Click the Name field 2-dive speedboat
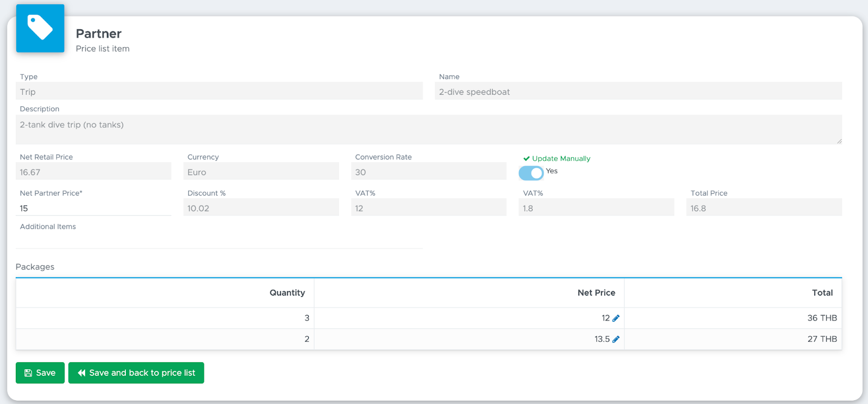 [x=639, y=92]
